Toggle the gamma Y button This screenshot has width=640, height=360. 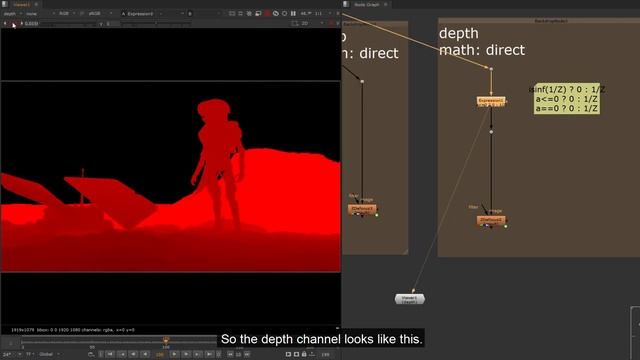(x=101, y=24)
